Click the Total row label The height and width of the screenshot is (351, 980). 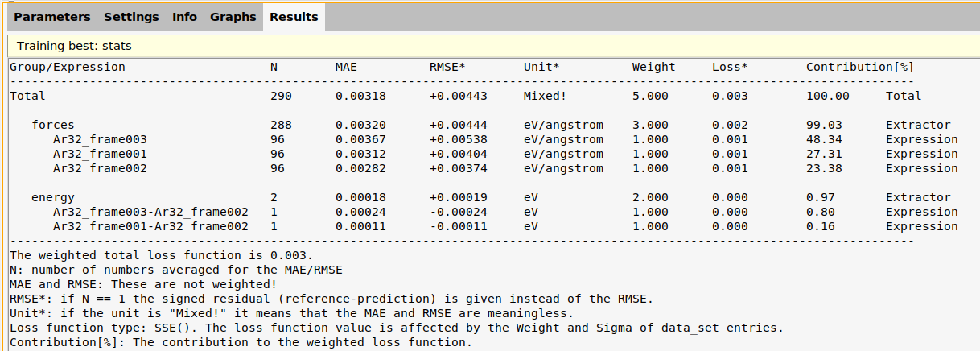27,96
